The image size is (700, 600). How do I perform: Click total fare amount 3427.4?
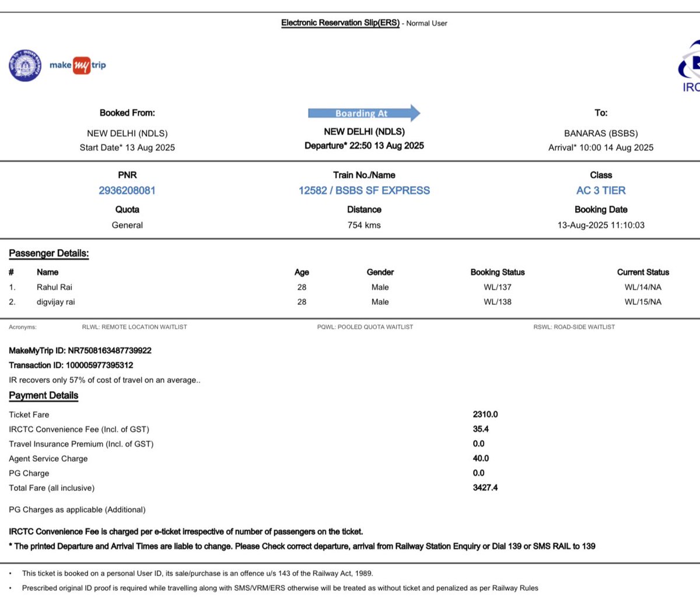[x=485, y=488]
